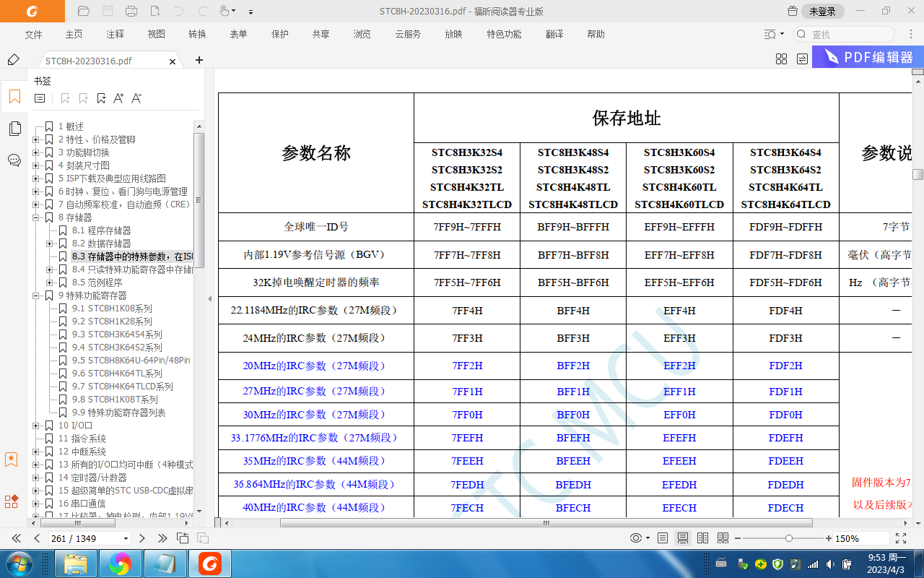The height and width of the screenshot is (578, 924).
Task: Increase bookmark font size icon
Action: click(119, 98)
